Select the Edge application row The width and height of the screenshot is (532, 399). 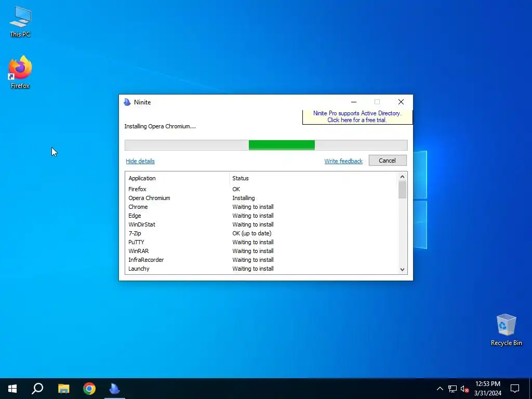point(261,216)
